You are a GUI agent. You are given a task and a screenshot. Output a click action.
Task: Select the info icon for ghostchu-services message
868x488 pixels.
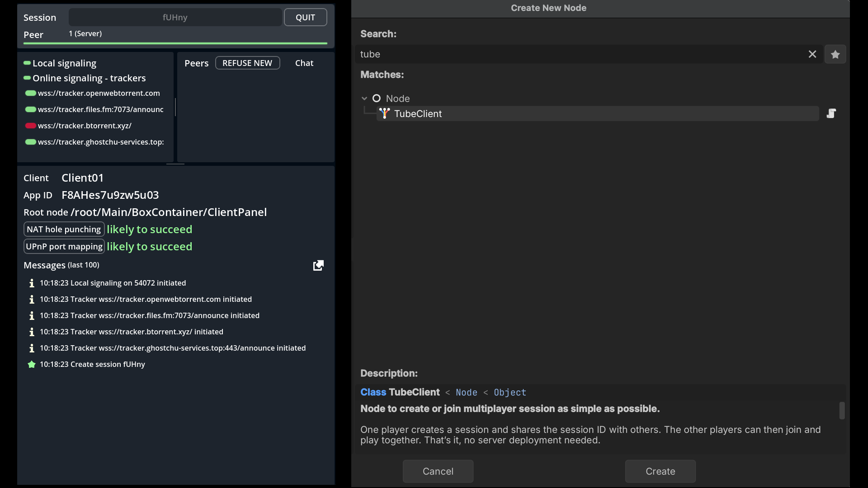32,348
